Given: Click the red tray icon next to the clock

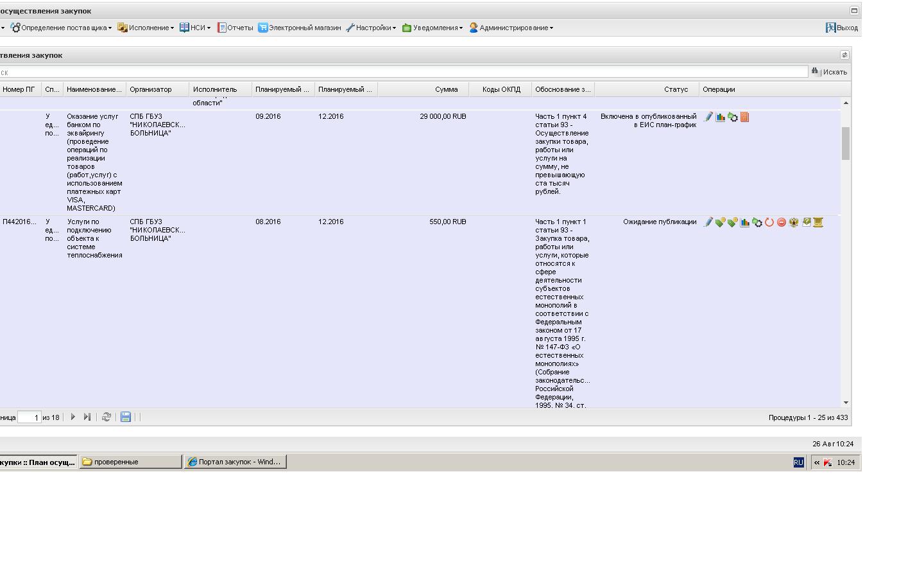Looking at the screenshot, I should coord(828,462).
